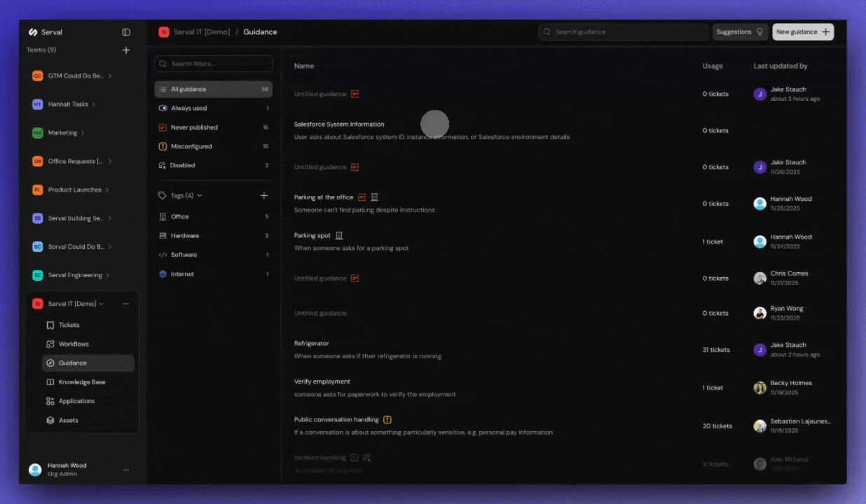Filter by Always used guidance
Viewport: 866px width, 504px height.
click(x=214, y=108)
